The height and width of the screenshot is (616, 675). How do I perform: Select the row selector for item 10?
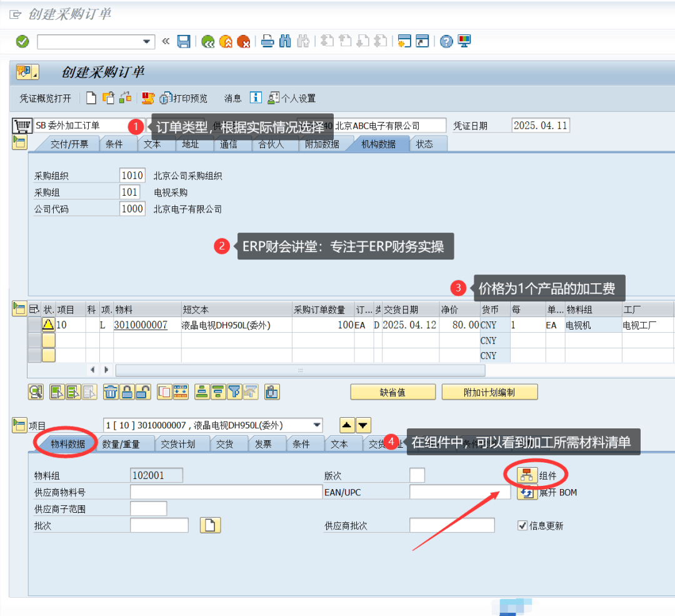pyautogui.click(x=34, y=325)
